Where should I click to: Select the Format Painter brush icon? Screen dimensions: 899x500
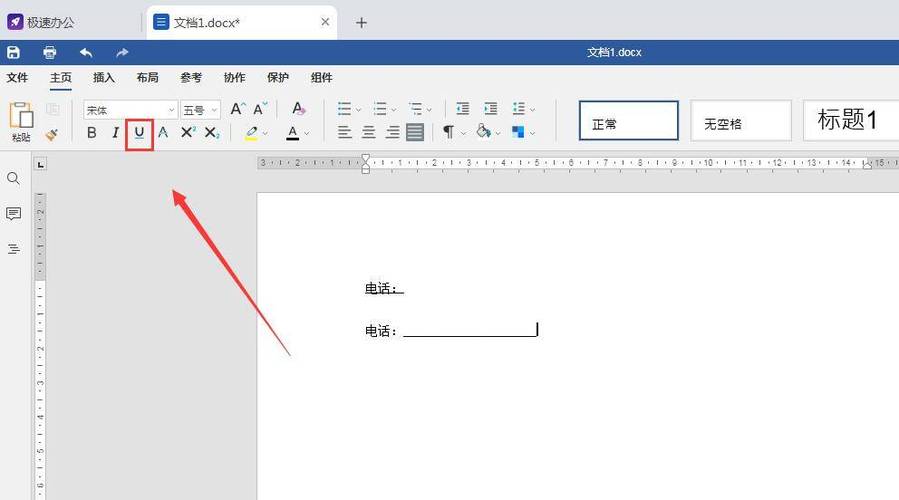click(52, 134)
